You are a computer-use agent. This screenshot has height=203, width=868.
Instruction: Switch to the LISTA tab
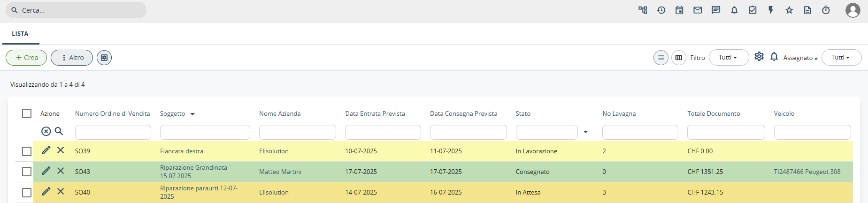pos(20,34)
